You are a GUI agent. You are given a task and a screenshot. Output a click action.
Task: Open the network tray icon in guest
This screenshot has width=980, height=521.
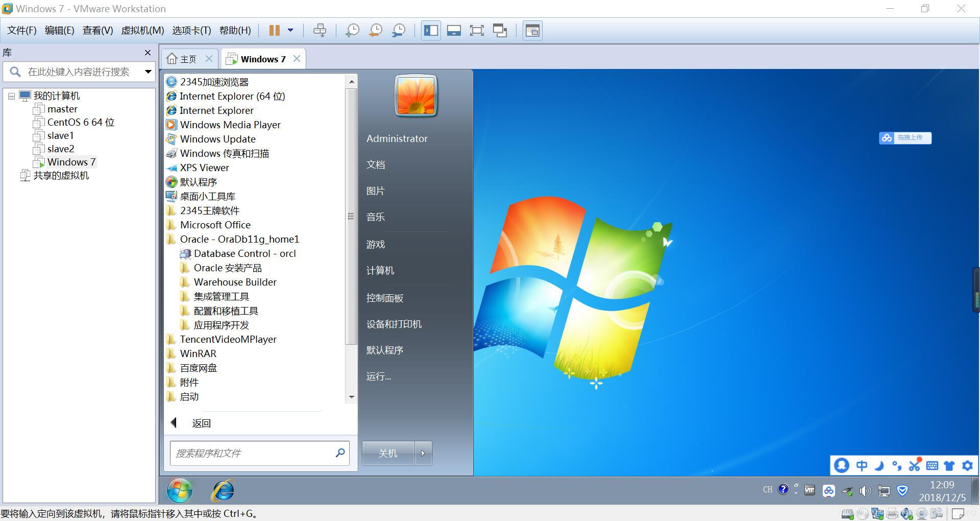(884, 491)
